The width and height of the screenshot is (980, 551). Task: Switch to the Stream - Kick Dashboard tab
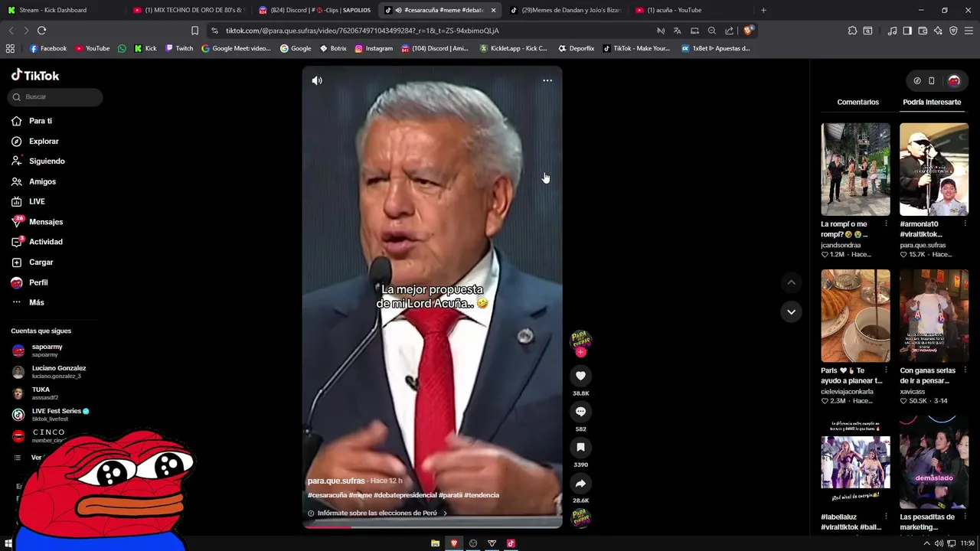(61, 10)
